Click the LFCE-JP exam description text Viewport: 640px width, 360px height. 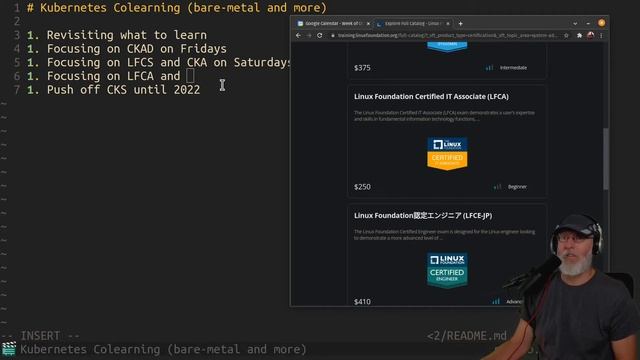(444, 235)
